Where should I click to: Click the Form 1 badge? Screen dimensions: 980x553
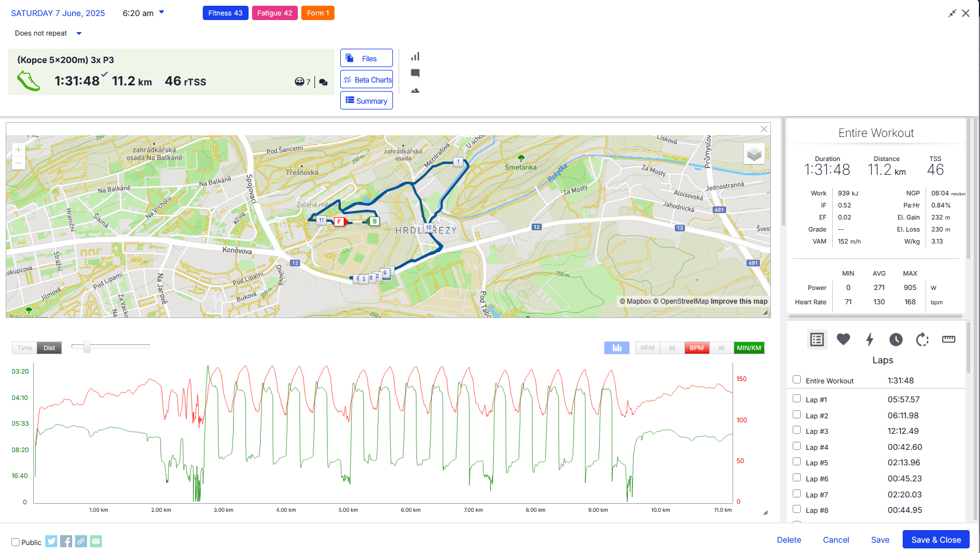[318, 13]
